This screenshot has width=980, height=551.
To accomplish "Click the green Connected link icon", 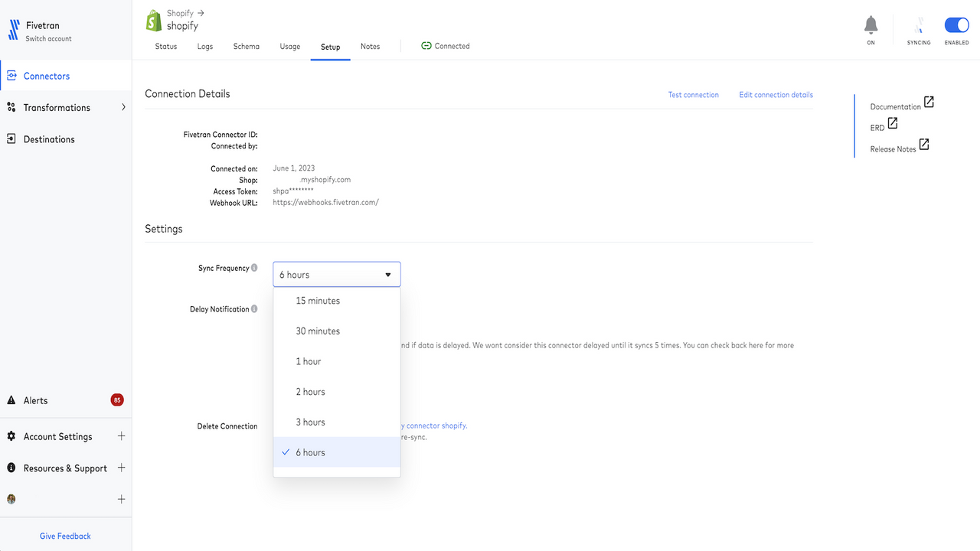I will click(426, 46).
